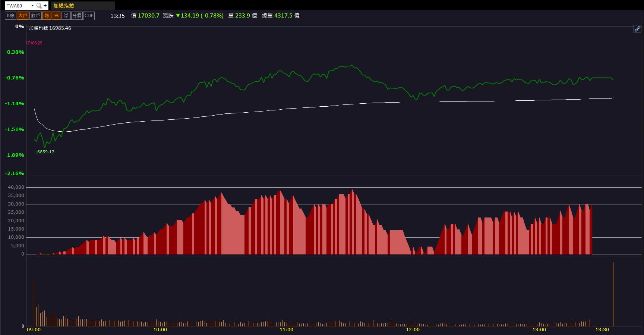Click the 20,000 volume axis label
Viewport: 644px width, 335px height.
16,221
